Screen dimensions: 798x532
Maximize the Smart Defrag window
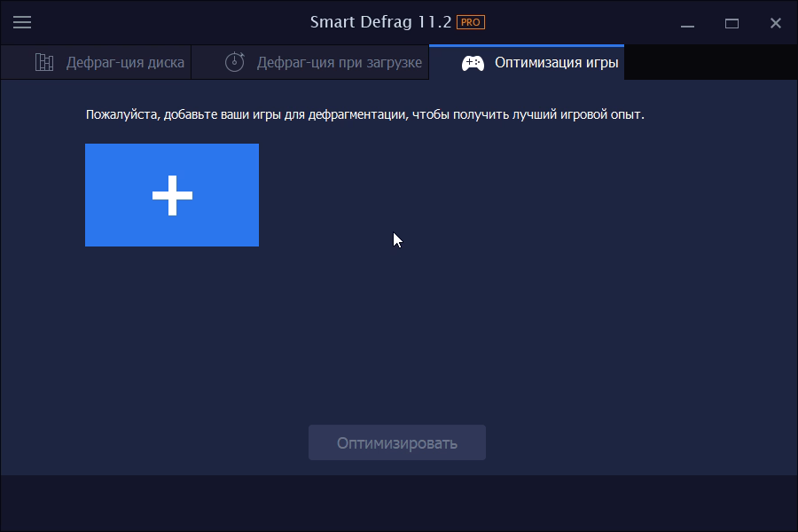coord(731,23)
